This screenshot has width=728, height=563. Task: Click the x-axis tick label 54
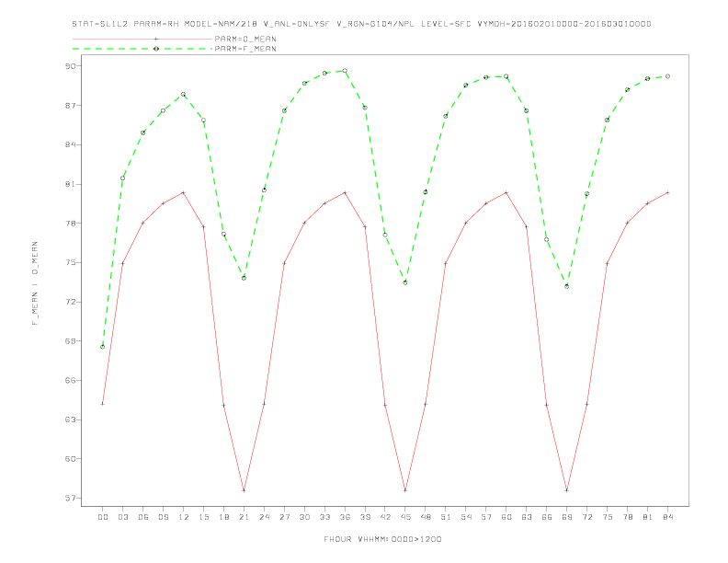466,517
